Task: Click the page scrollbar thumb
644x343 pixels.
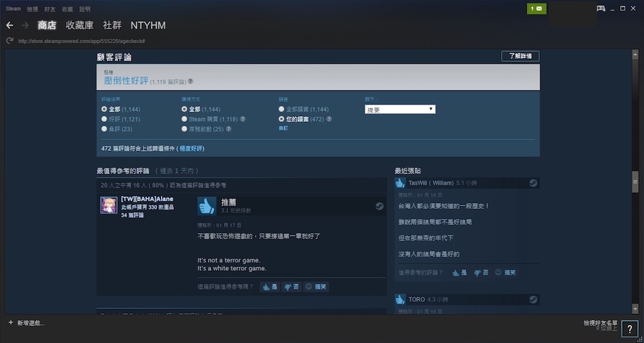Action: [636, 181]
